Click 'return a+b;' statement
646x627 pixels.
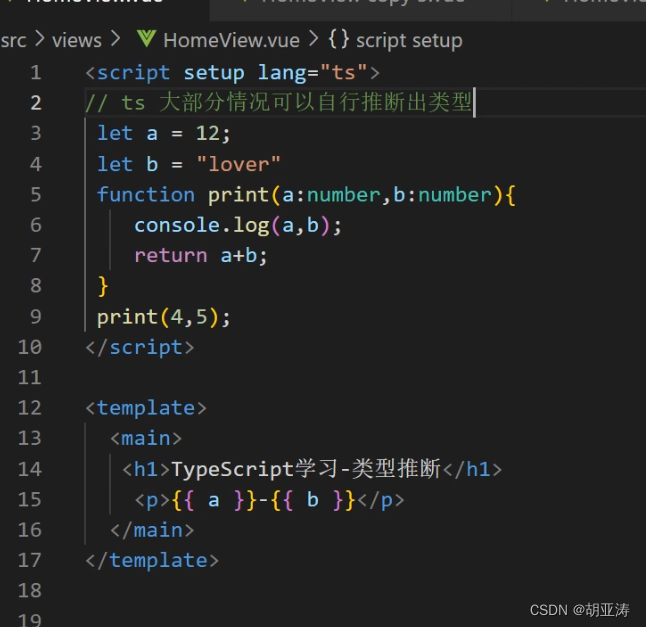pyautogui.click(x=201, y=255)
